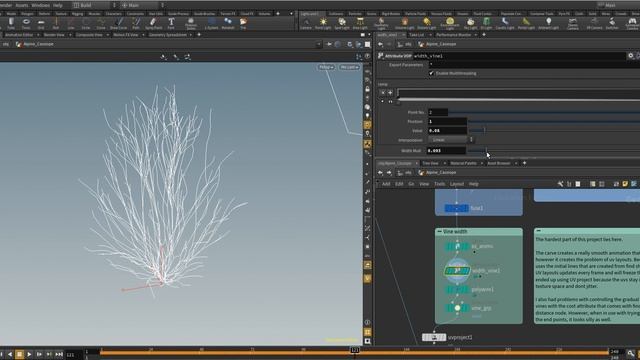Select the Torus shelf tool
Image resolution: width=640 pixels, height=360 pixels.
[26, 23]
